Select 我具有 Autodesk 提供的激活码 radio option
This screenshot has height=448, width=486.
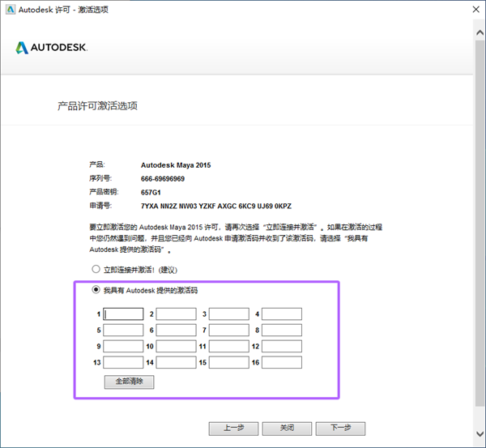pos(96,289)
